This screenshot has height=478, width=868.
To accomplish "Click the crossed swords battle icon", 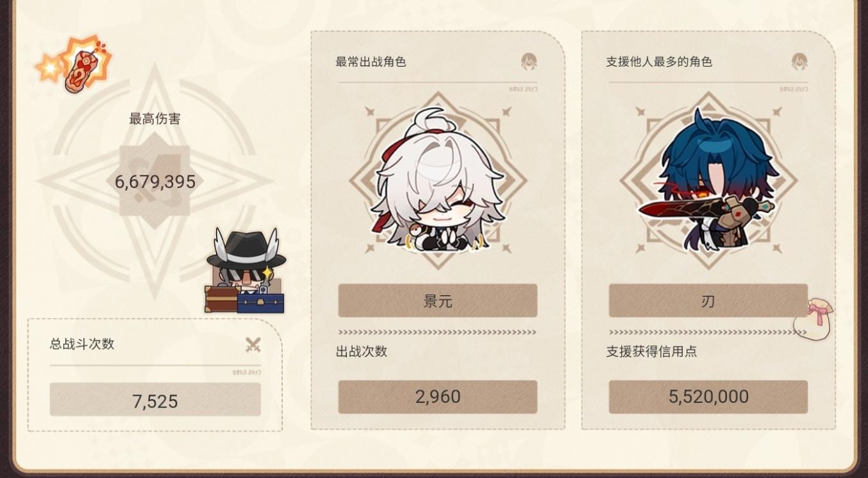I will click(x=253, y=345).
